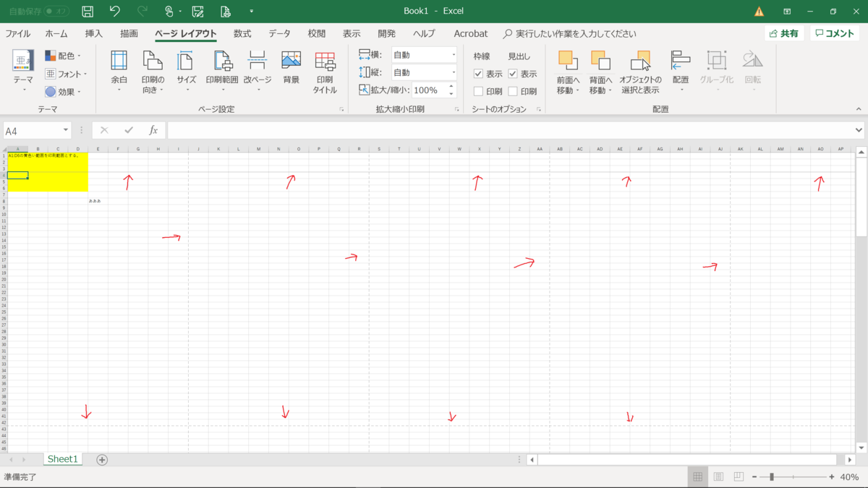Click the zoom in plus button
The height and width of the screenshot is (488, 868).
point(832,477)
